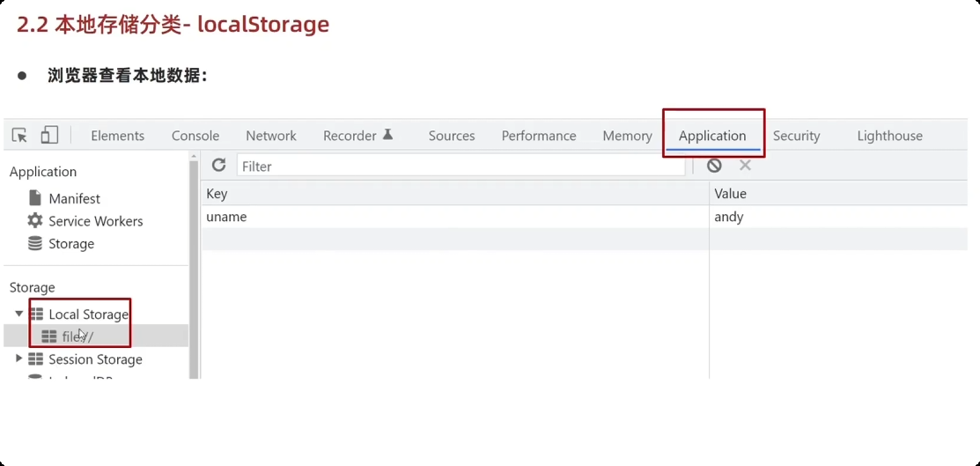Click the clear all storage icon
980x466 pixels.
tap(714, 165)
